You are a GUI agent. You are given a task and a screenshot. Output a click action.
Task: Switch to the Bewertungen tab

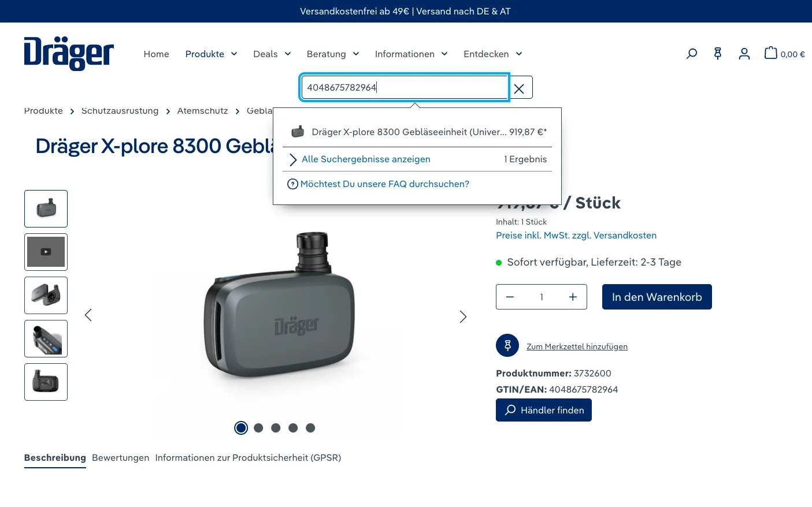click(120, 458)
